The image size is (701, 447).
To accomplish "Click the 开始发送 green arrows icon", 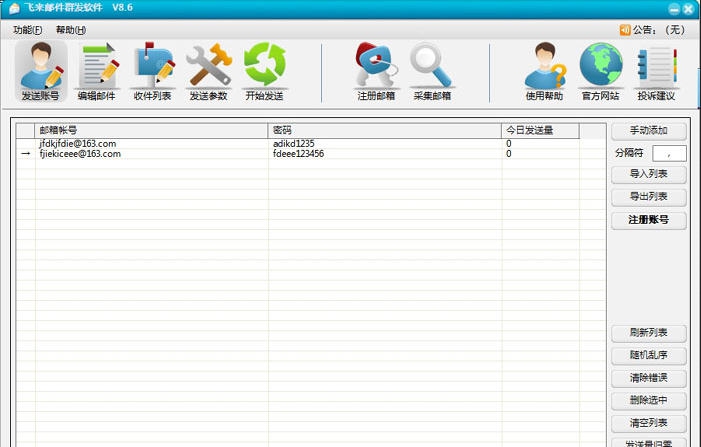I will [x=264, y=72].
